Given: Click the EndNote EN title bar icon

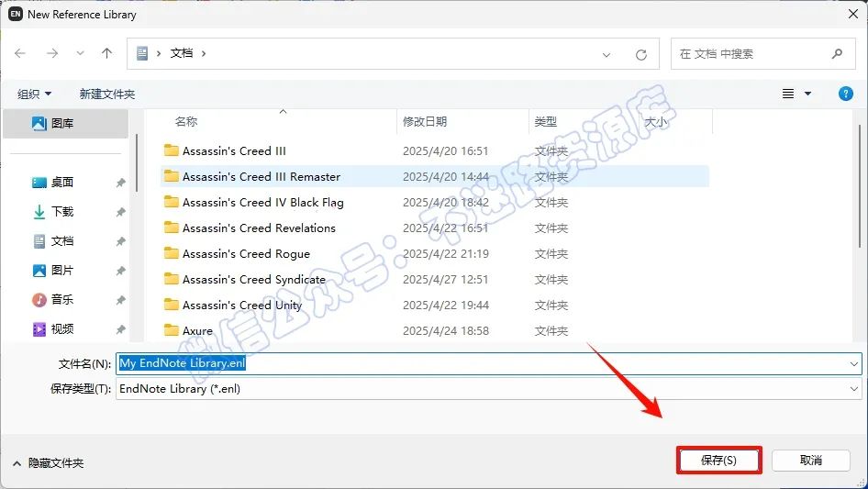Looking at the screenshot, I should [16, 14].
